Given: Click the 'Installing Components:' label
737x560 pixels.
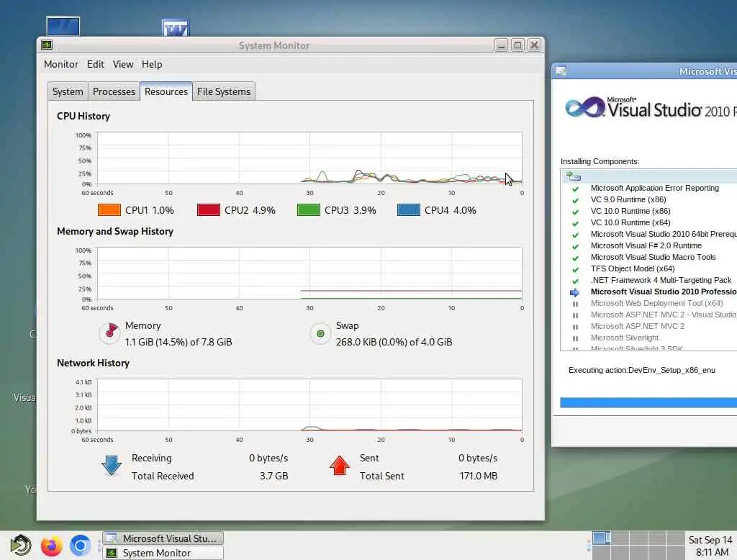Looking at the screenshot, I should pos(600,161).
